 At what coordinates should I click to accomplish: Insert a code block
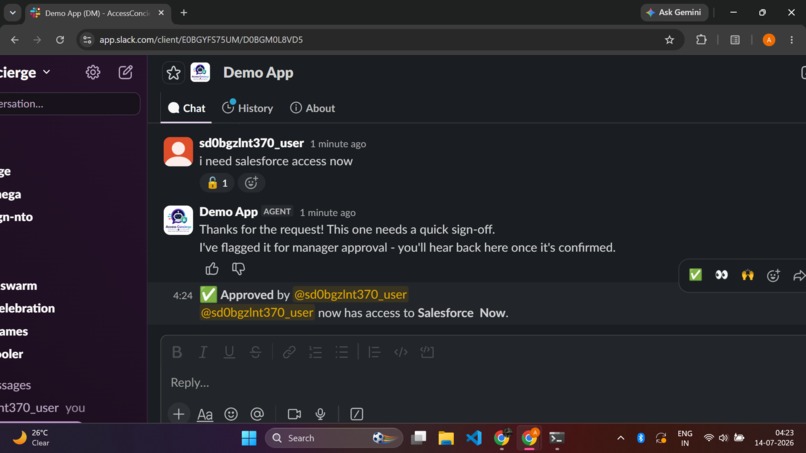pyautogui.click(x=427, y=352)
